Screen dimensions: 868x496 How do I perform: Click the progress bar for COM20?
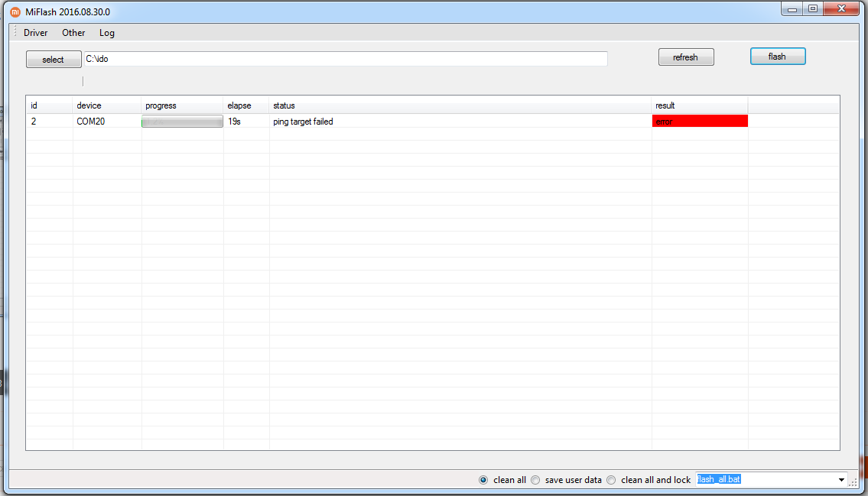point(182,122)
